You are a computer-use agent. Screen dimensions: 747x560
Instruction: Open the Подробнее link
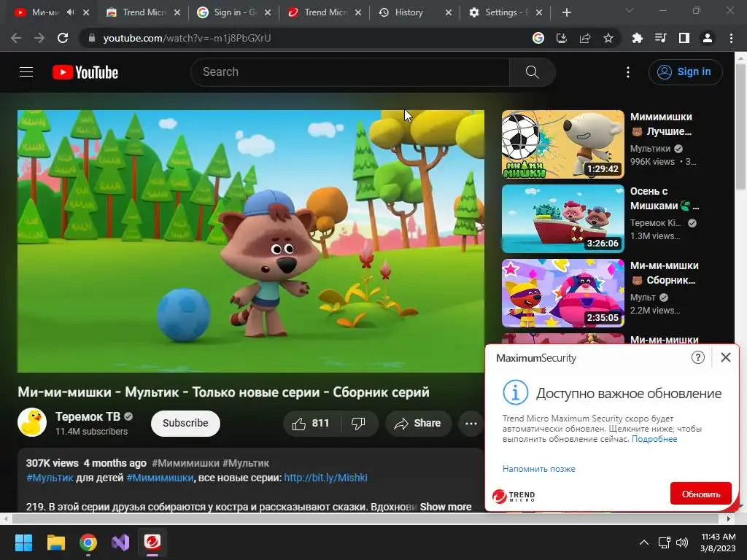coord(654,439)
